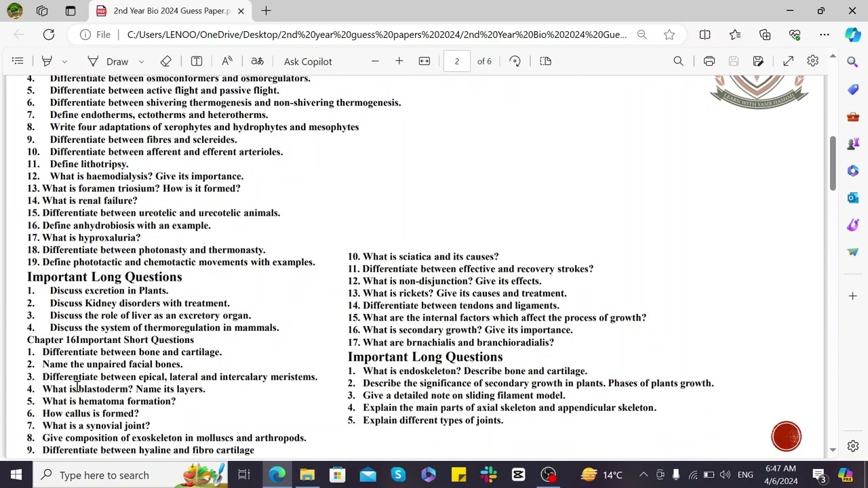Open a new browser tab

(x=266, y=11)
